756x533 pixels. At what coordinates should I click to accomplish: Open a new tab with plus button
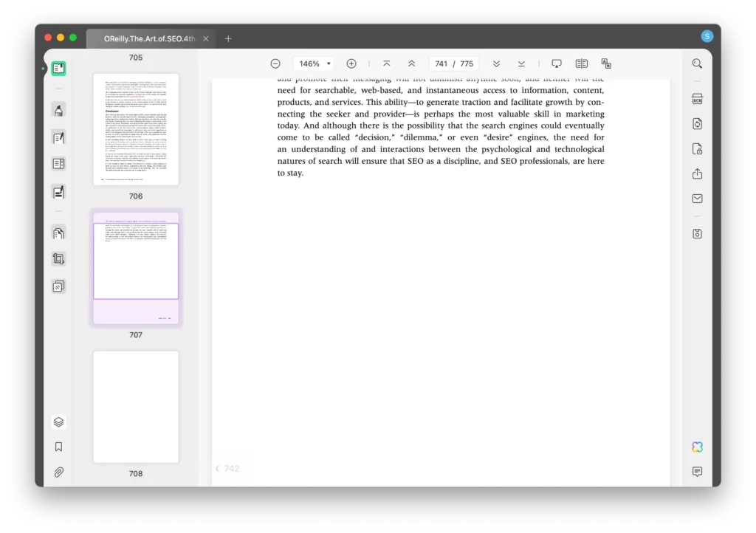(228, 38)
